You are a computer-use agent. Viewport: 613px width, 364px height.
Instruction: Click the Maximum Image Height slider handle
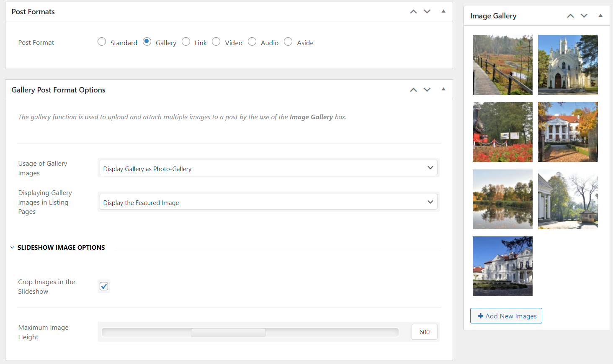point(228,332)
